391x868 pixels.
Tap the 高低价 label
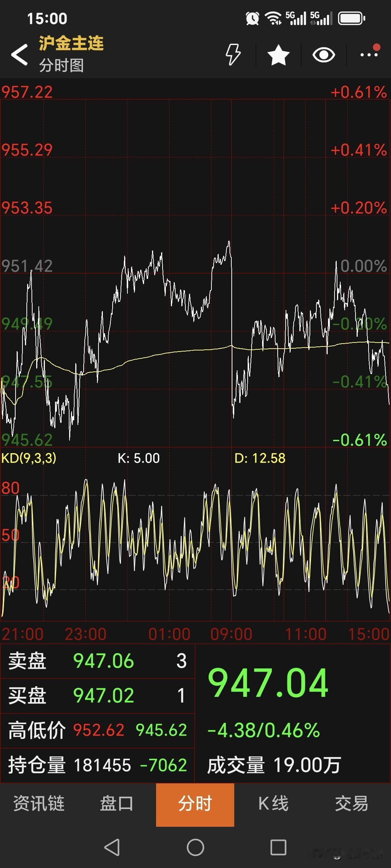tap(37, 730)
